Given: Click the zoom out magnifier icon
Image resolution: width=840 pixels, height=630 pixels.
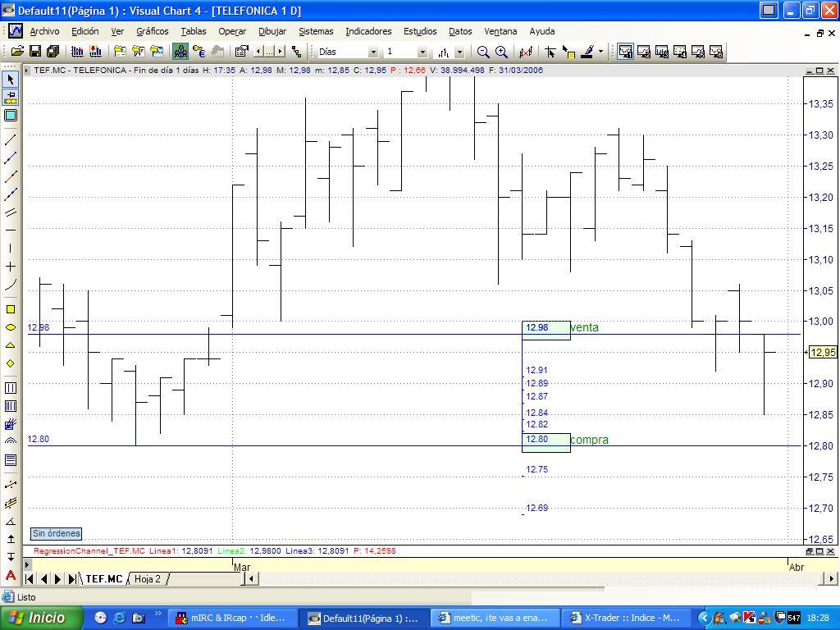Looking at the screenshot, I should (x=482, y=52).
